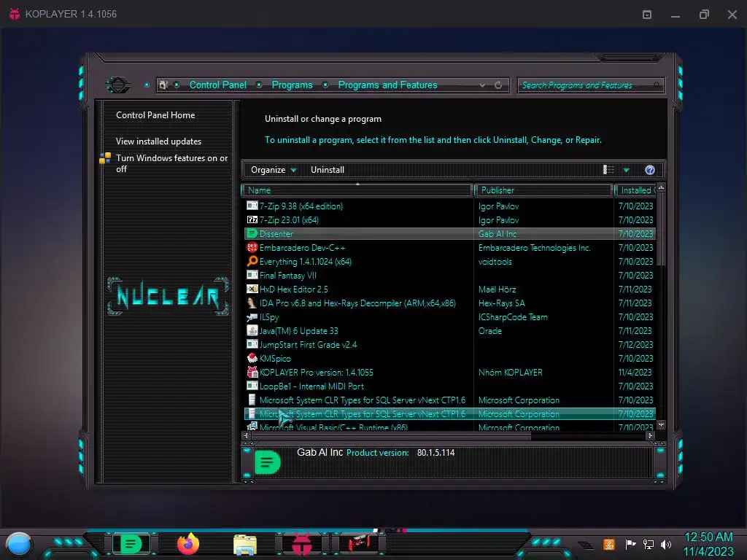Viewport: 747px width, 560px height.
Task: Click the KOPLAYER title bar menu button
Action: click(x=647, y=15)
